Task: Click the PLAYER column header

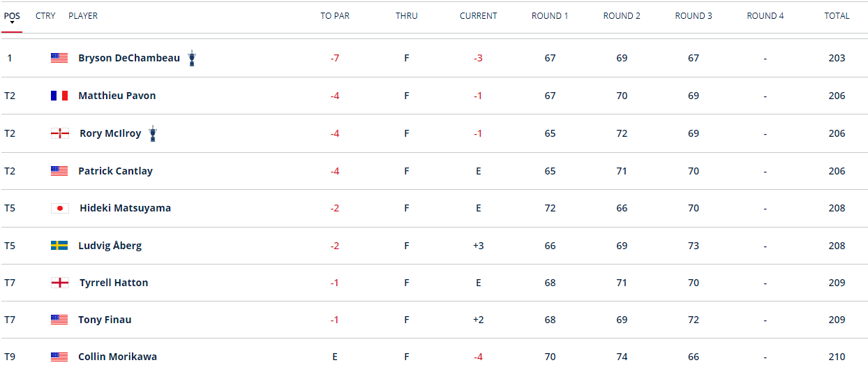Action: [x=83, y=16]
